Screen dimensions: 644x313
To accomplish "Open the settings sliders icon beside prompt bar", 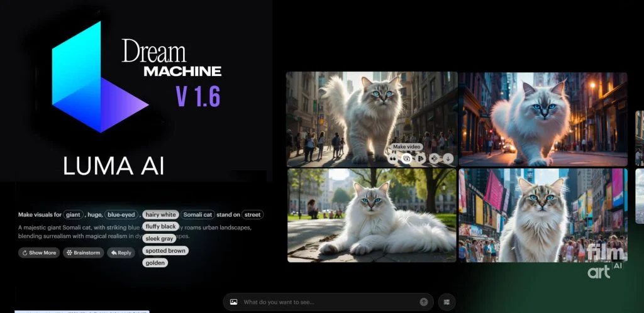I will (447, 302).
